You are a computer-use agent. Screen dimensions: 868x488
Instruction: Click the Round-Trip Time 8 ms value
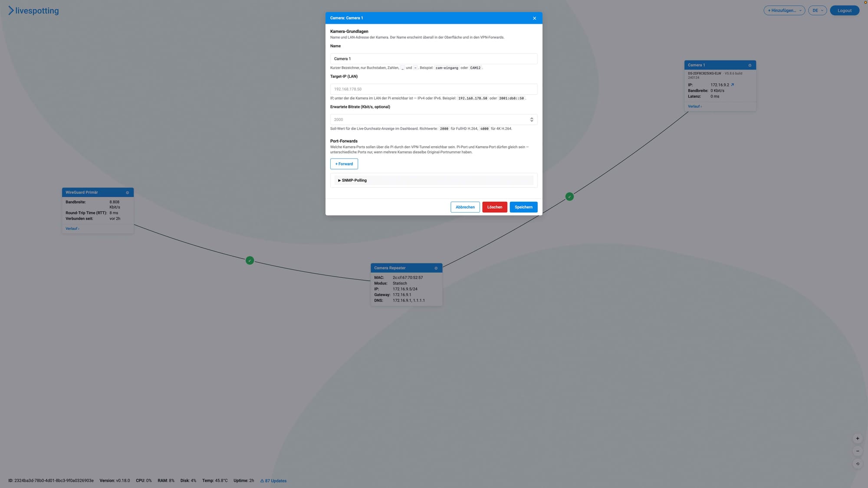(x=114, y=213)
